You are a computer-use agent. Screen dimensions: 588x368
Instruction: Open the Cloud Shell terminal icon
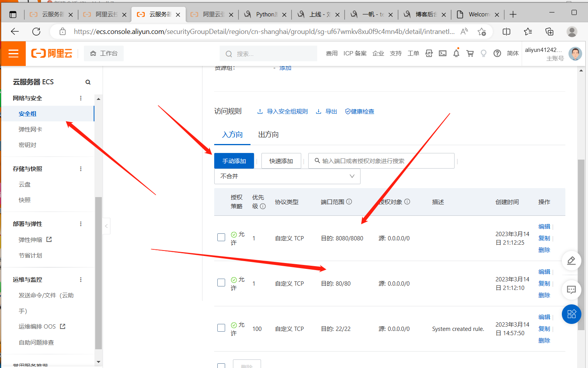click(442, 53)
